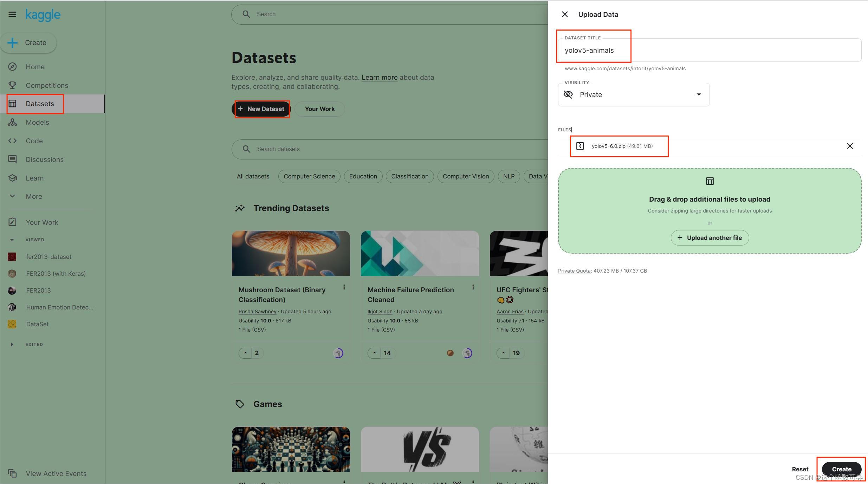Toggle visibility setting to Private
Image resolution: width=868 pixels, height=484 pixels.
[x=634, y=94]
